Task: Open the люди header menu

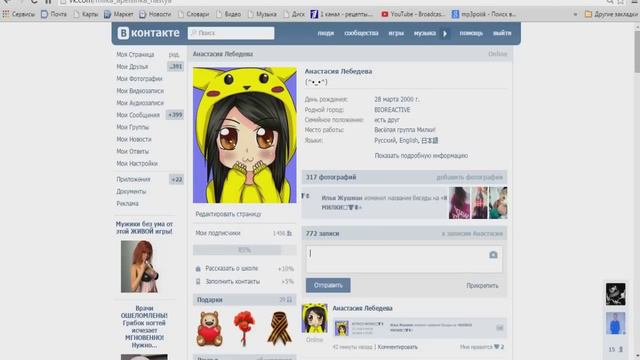Action: 326,33
